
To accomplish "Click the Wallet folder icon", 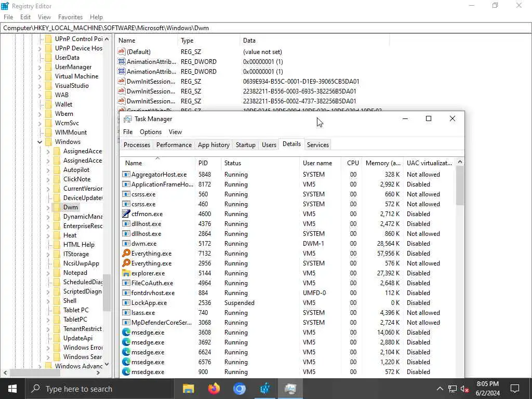I will point(49,104).
